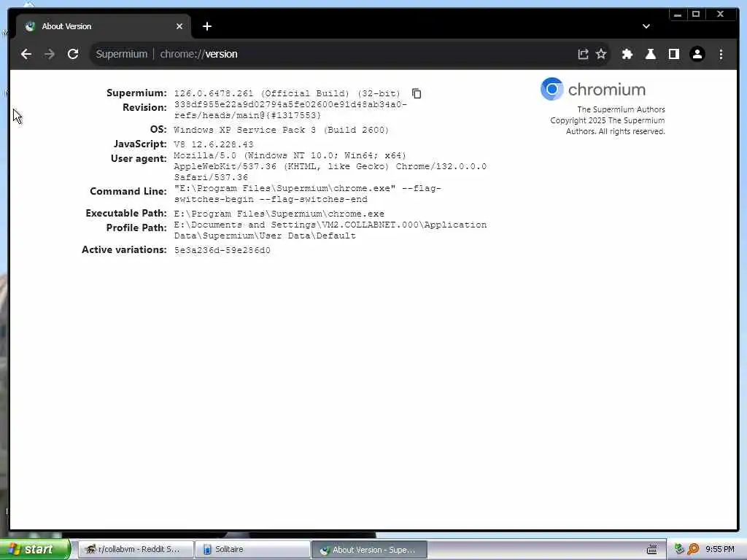Minimize the Supermium browser window
Image resolution: width=747 pixels, height=560 pixels.
[x=678, y=15]
